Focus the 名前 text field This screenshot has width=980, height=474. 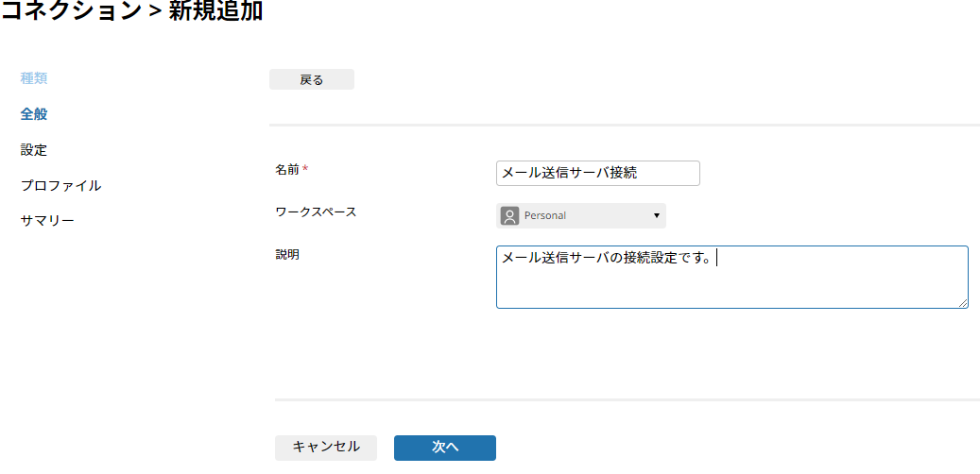point(597,173)
